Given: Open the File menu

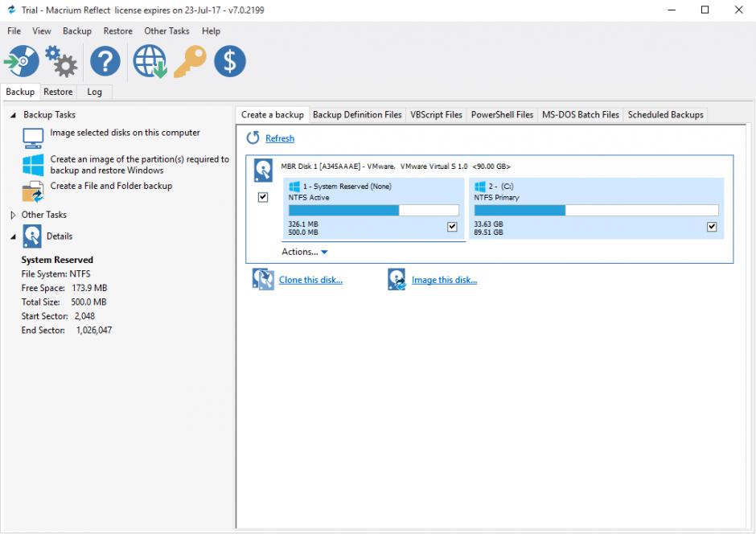Looking at the screenshot, I should click(14, 31).
